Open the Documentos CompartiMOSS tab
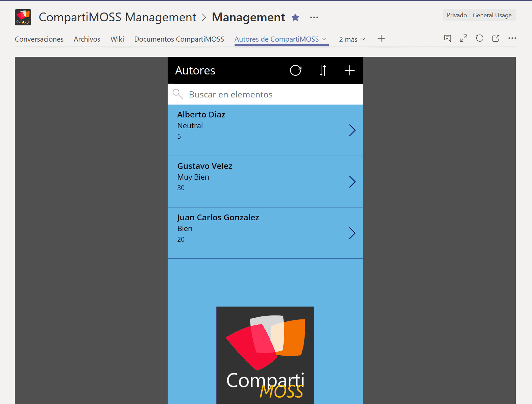 (x=179, y=39)
